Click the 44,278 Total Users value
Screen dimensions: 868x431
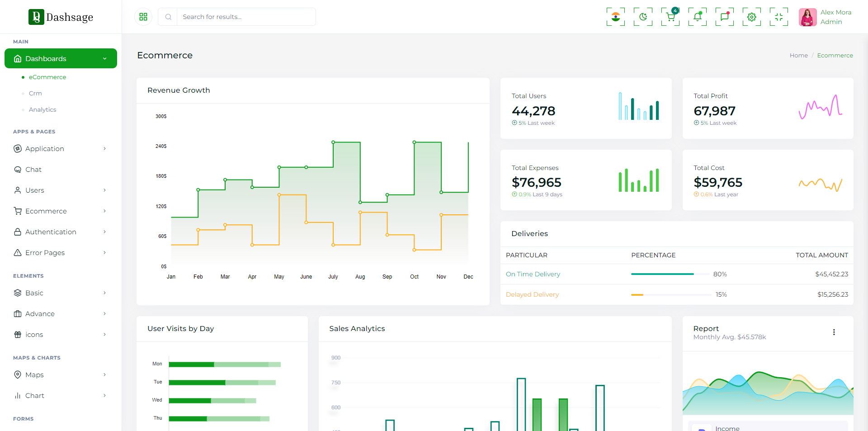(533, 111)
